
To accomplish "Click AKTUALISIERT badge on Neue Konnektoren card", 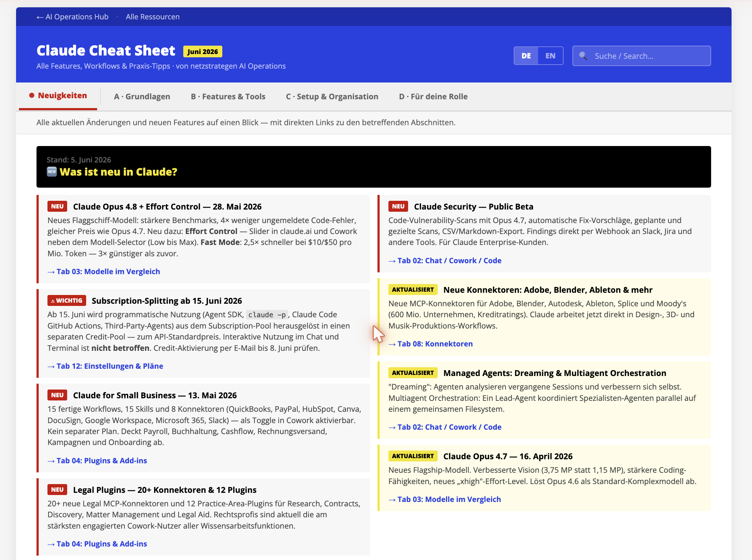I will coord(413,289).
